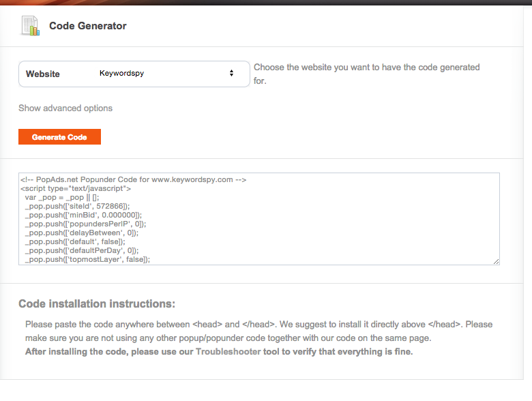This screenshot has height=401, width=532.
Task: Click the Website label beside the selector
Action: click(x=43, y=74)
